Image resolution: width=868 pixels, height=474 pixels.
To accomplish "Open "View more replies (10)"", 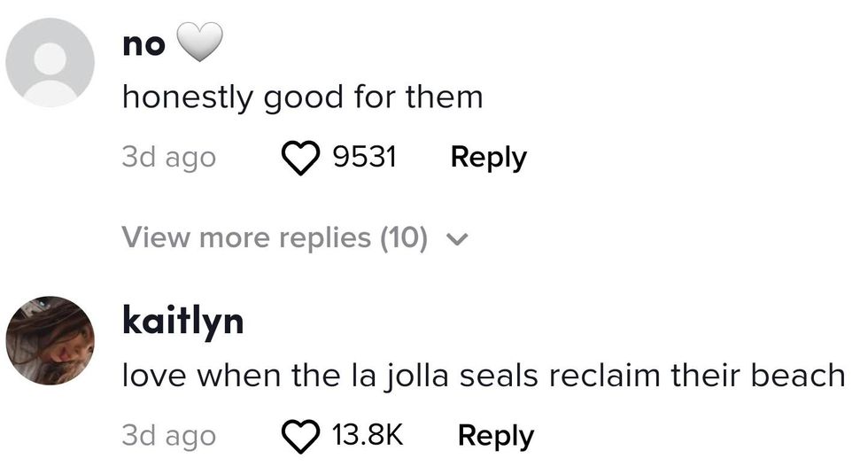I will tap(275, 237).
